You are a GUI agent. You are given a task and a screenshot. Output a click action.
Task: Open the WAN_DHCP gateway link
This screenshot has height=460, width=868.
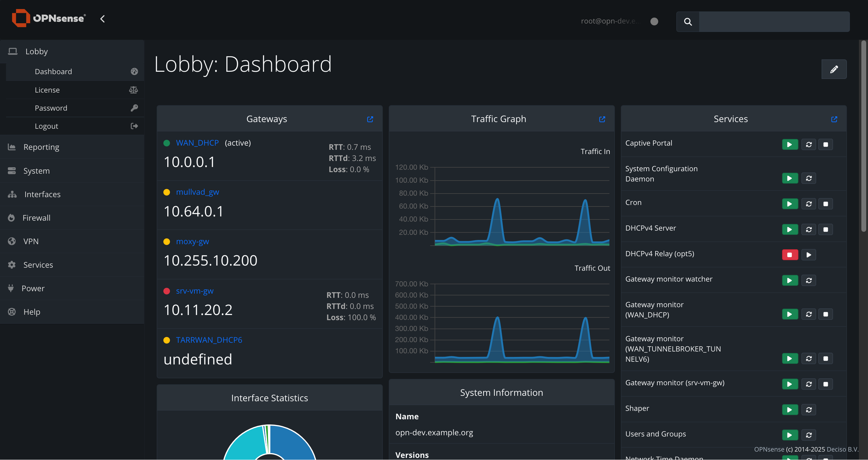(x=197, y=143)
